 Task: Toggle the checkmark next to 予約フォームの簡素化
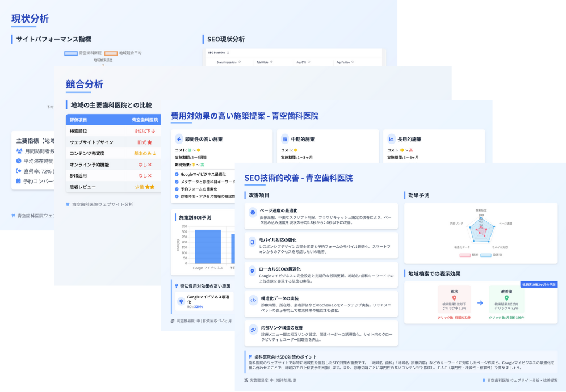(x=177, y=189)
